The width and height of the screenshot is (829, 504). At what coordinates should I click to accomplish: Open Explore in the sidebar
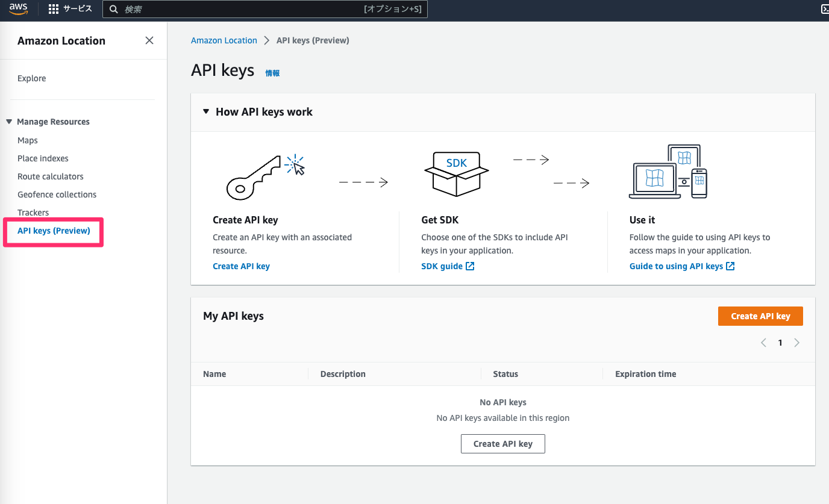click(x=31, y=78)
